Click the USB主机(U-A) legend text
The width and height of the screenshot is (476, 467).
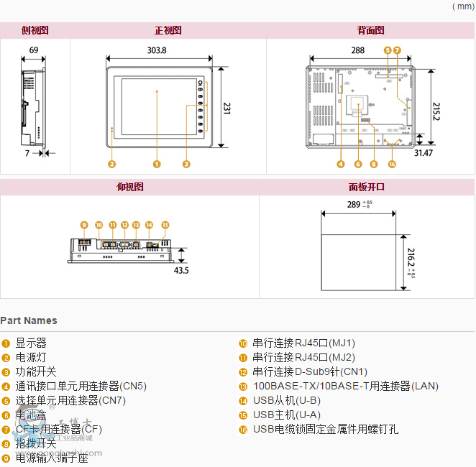(287, 415)
